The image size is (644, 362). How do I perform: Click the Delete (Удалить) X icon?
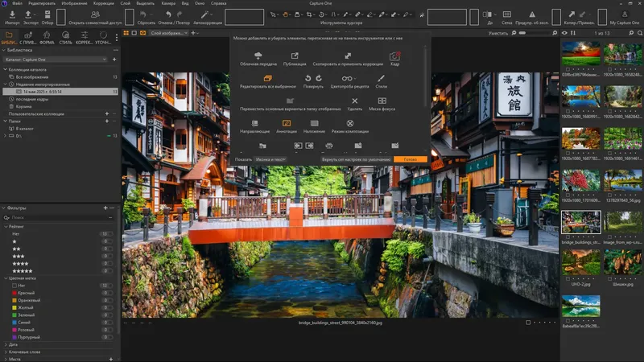click(354, 101)
